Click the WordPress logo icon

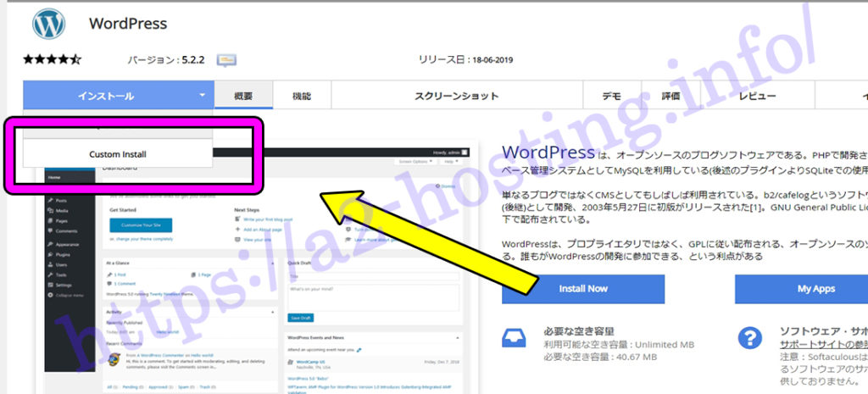(48, 24)
